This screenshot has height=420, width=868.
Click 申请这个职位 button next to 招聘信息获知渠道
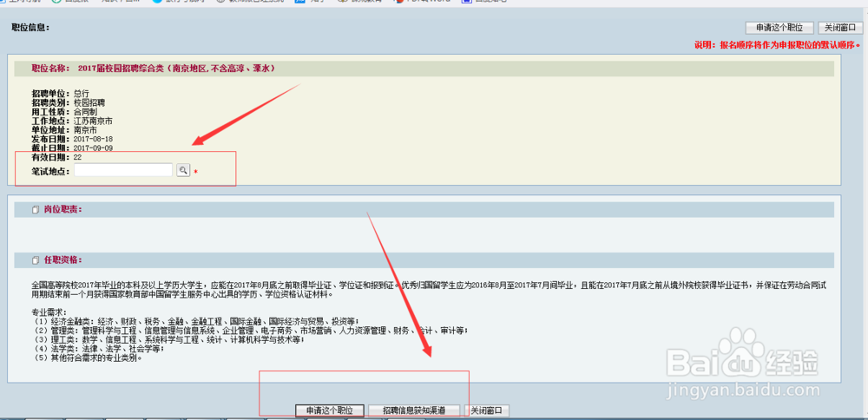tap(329, 410)
